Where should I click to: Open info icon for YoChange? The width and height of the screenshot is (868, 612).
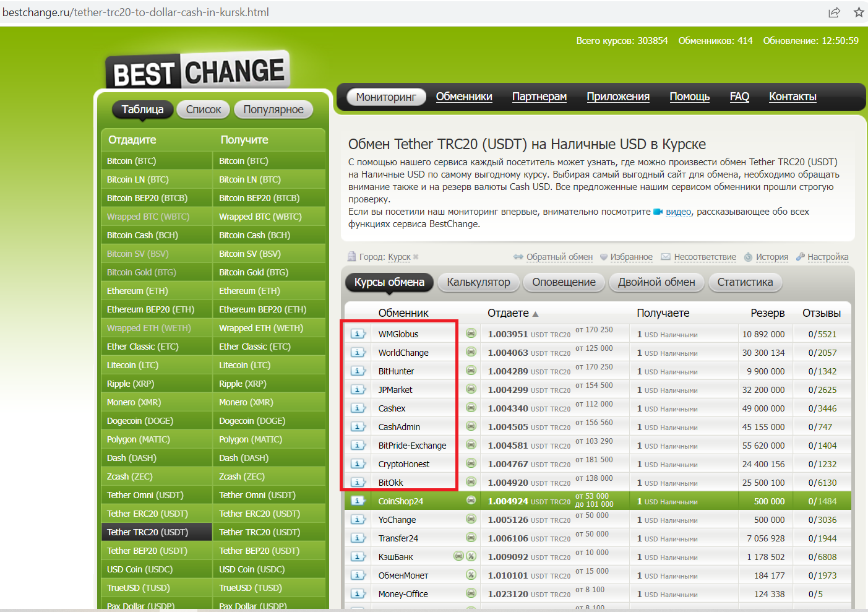tap(358, 519)
